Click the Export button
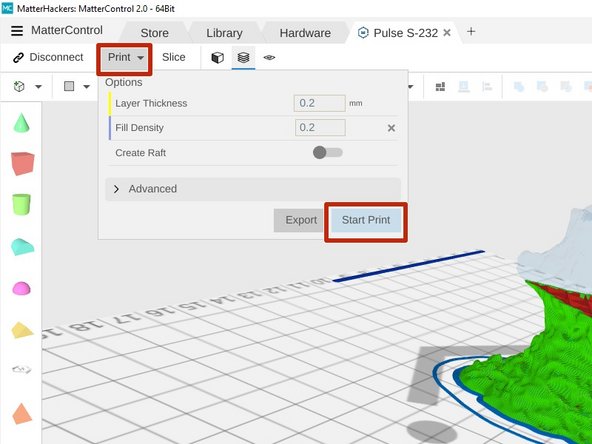The width and height of the screenshot is (592, 444). click(298, 220)
